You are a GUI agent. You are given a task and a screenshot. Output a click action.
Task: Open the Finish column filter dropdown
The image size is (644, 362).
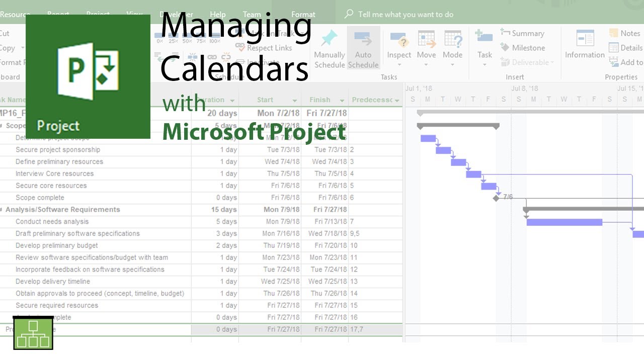tap(342, 100)
